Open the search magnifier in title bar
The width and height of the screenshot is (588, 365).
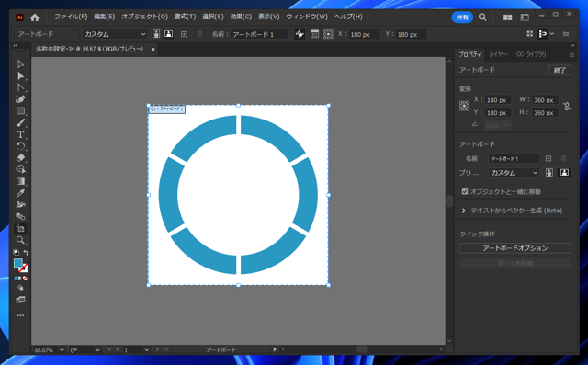pos(482,17)
